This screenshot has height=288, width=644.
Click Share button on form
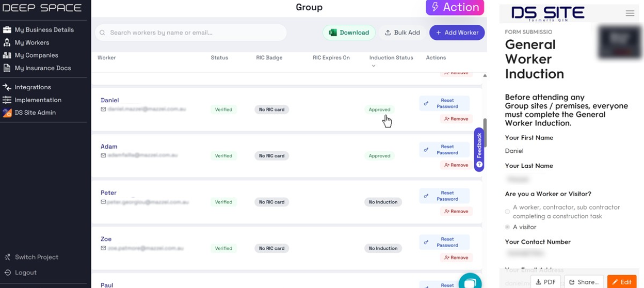[584, 282]
